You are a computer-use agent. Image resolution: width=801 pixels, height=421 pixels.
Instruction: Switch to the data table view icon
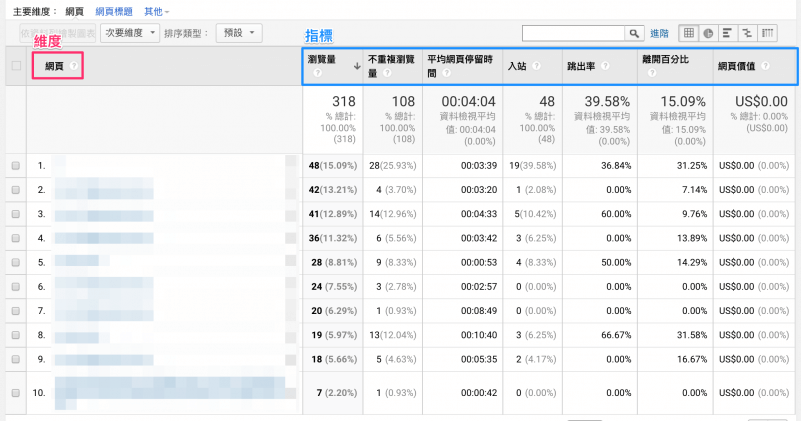[689, 33]
